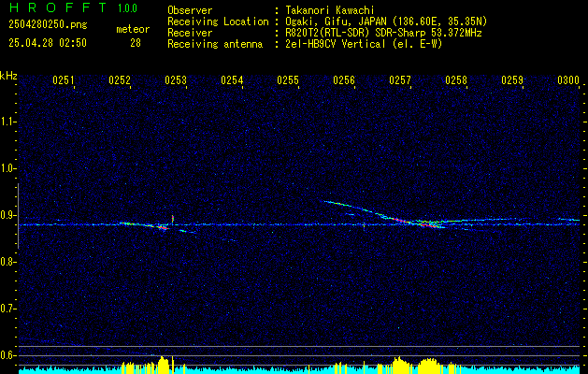Select the filename 2504280250.png

pyautogui.click(x=48, y=25)
